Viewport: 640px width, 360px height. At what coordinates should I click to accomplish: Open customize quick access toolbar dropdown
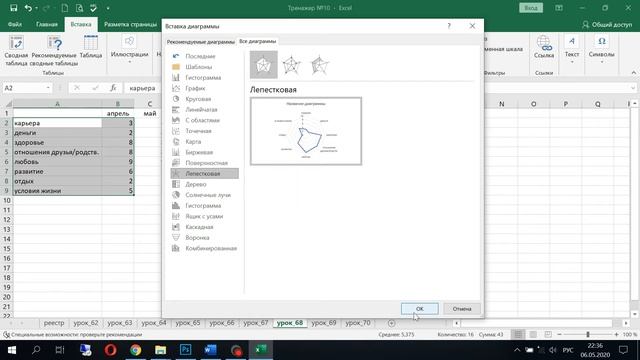tap(108, 8)
